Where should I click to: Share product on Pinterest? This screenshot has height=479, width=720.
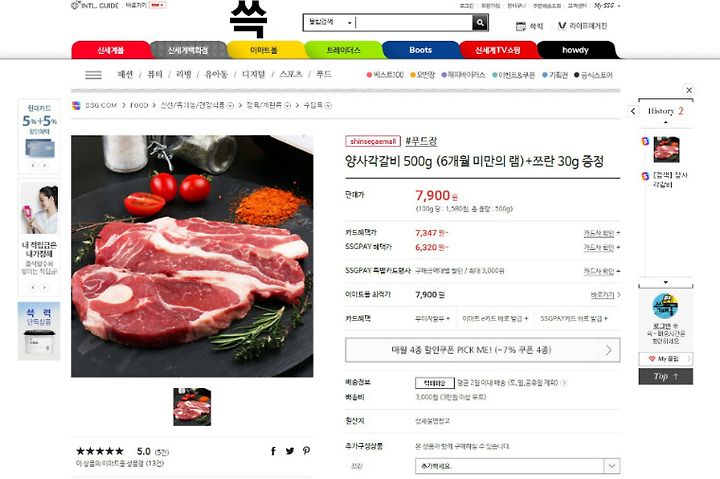pyautogui.click(x=306, y=451)
